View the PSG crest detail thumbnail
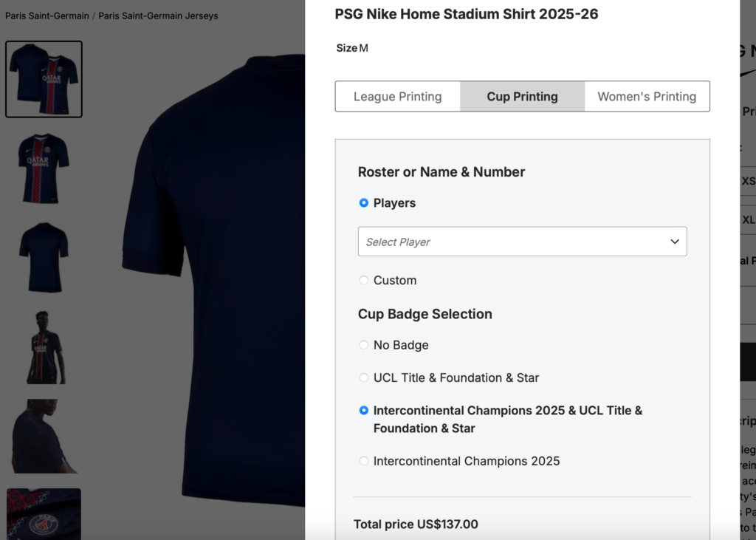Screen dimensions: 756x540 point(44,513)
